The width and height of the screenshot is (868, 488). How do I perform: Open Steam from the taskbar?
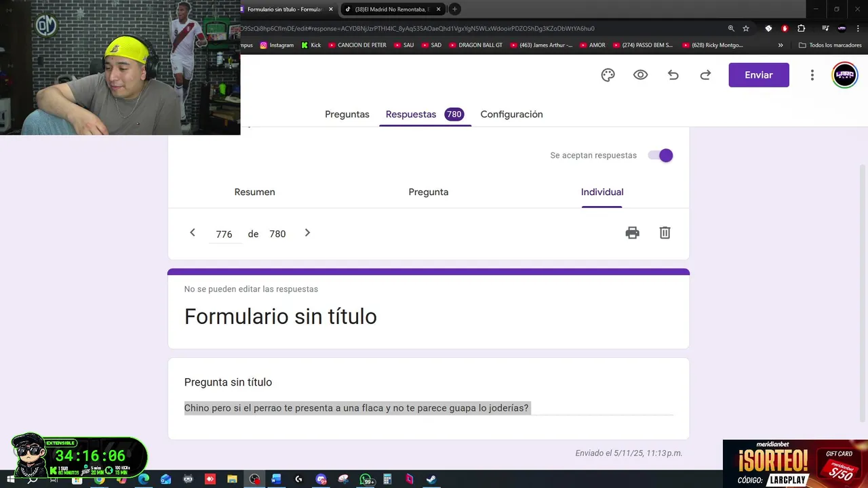click(431, 479)
